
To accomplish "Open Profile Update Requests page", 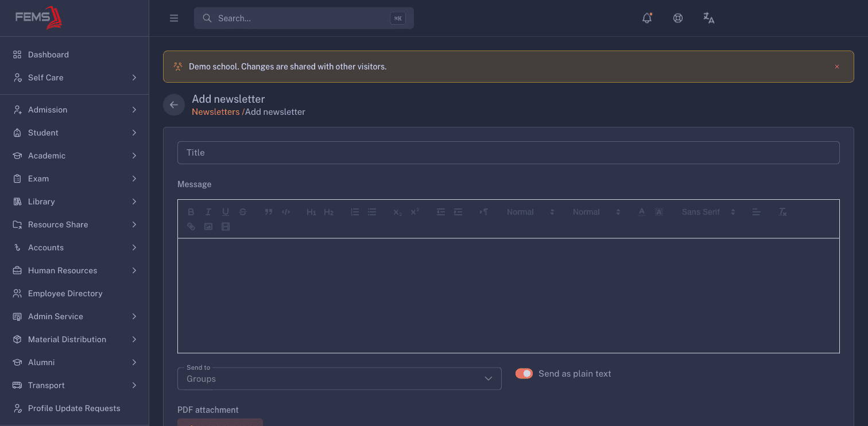I will 75,408.
